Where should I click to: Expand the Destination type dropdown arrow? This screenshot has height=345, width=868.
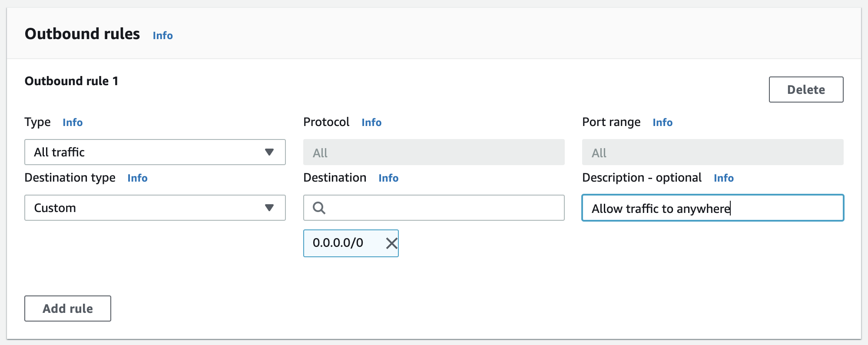click(269, 208)
